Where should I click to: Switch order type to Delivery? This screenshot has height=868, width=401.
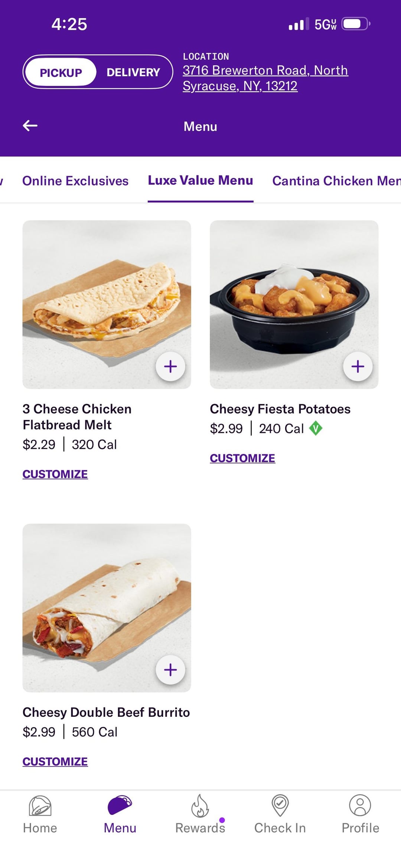[x=133, y=72]
